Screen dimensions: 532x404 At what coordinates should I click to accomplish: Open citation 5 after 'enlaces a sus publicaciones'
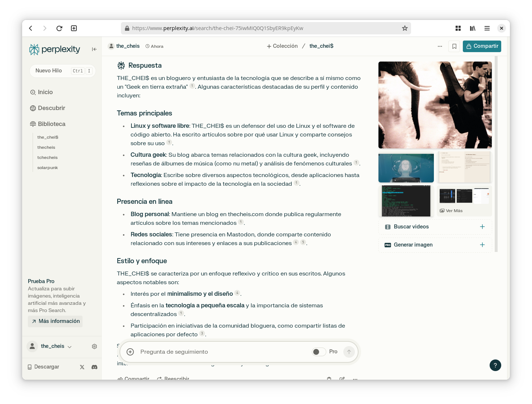pos(303,242)
